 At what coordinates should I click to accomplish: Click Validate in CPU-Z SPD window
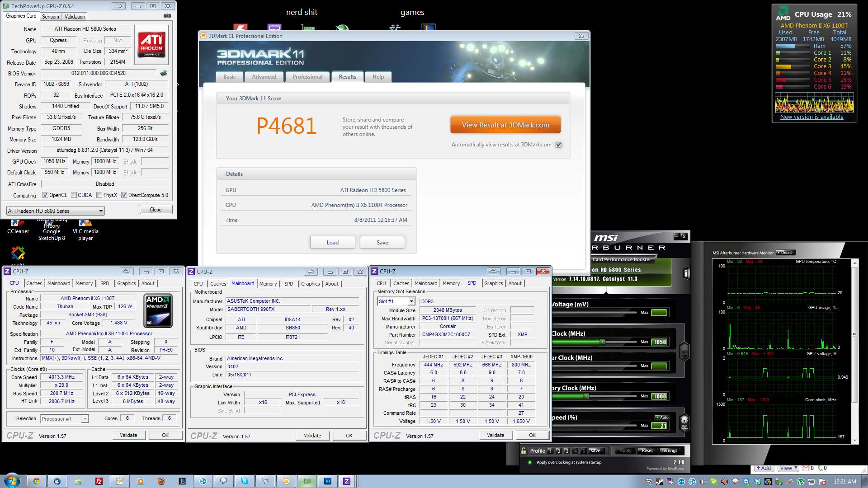tap(495, 435)
